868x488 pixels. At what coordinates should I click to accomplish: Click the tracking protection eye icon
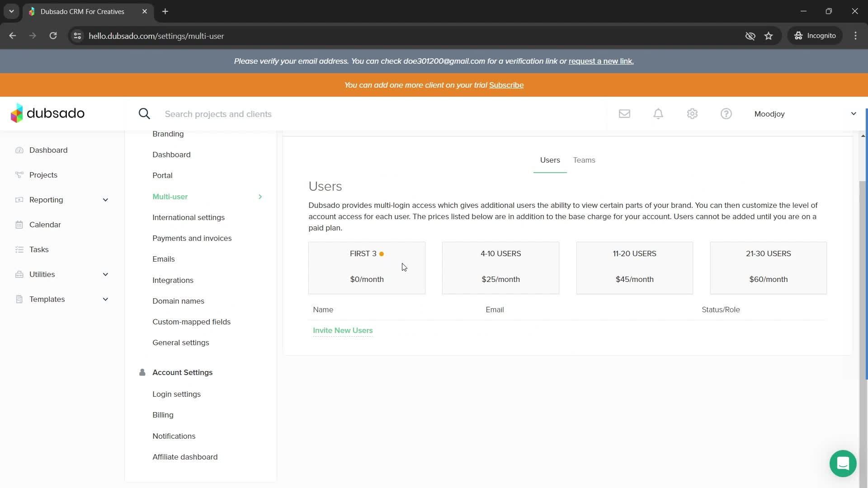[x=750, y=36]
